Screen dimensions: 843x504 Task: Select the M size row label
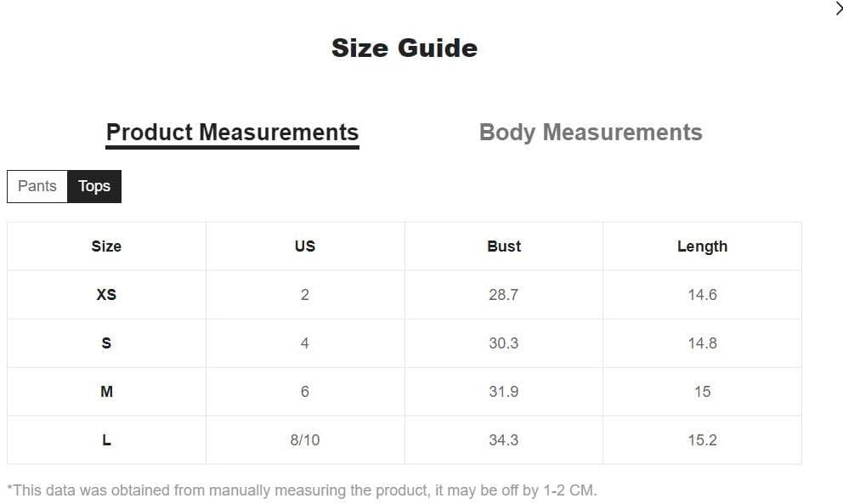(106, 392)
